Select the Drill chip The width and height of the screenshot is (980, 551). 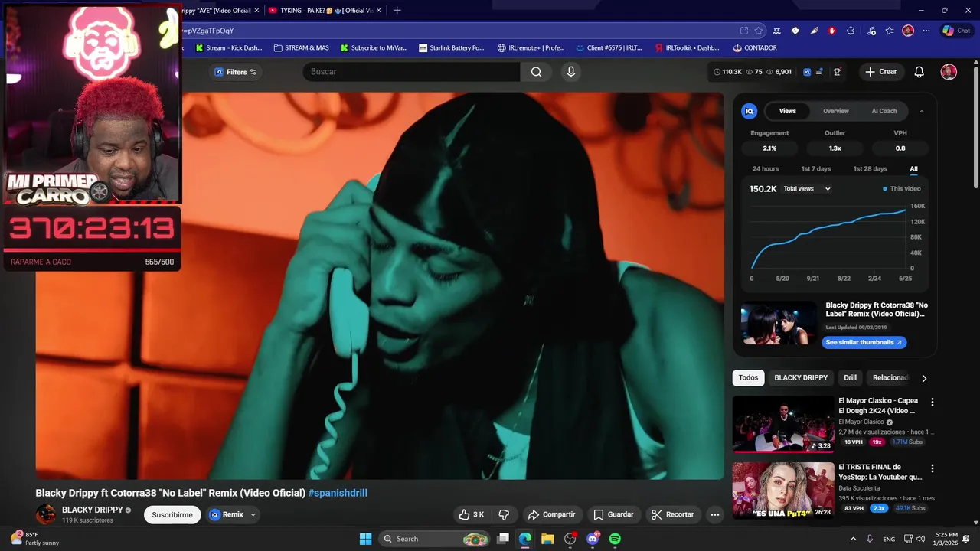pyautogui.click(x=850, y=378)
